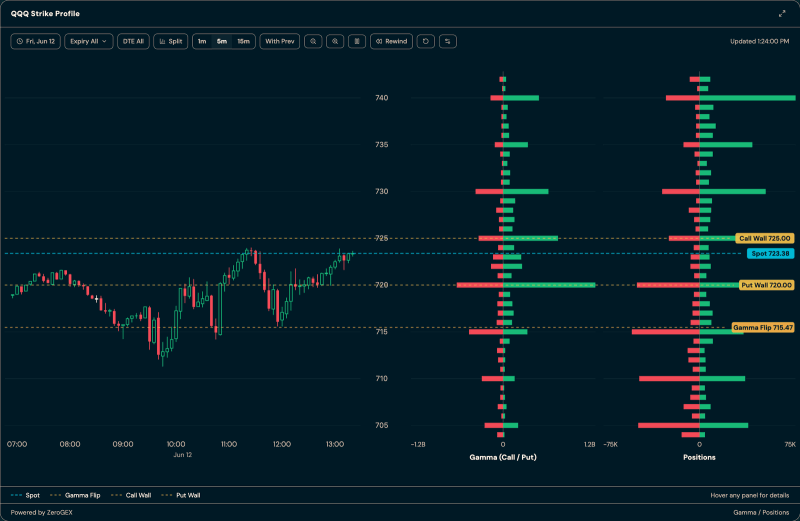Expand the panel with fullscreen arrows icon

coord(782,14)
